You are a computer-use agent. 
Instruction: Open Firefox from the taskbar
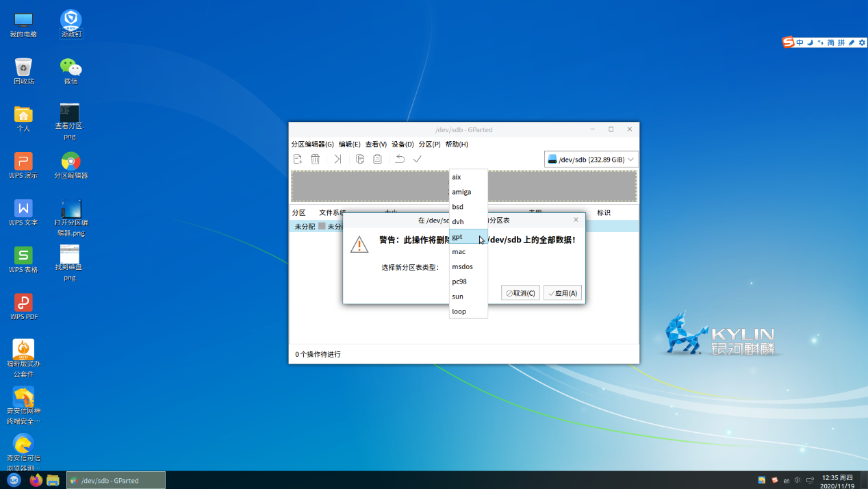coord(36,480)
